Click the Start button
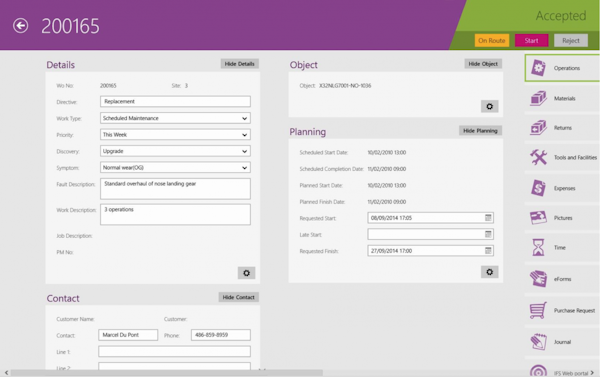This screenshot has height=377, width=600. tap(532, 41)
